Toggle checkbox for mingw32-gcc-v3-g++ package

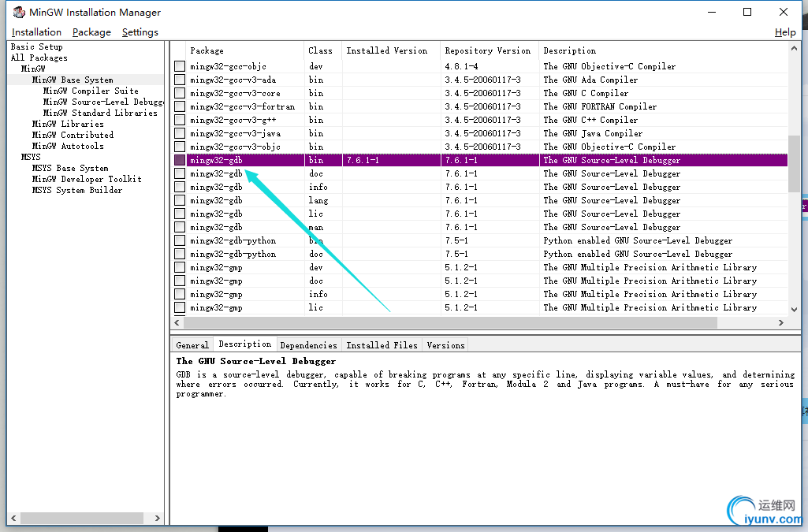point(179,120)
